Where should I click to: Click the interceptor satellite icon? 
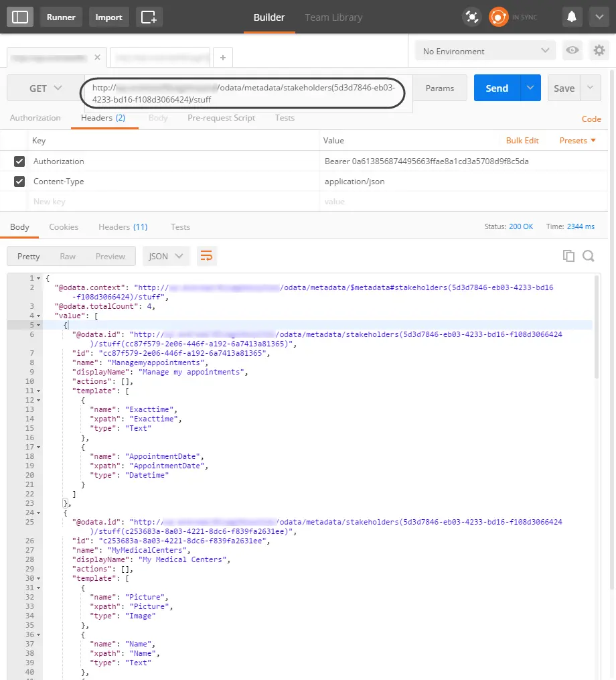(471, 17)
